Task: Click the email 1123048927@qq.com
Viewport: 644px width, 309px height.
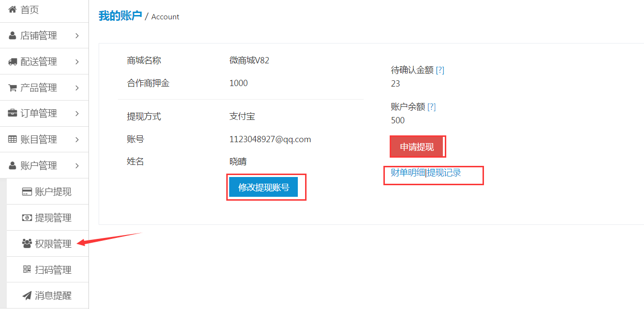Action: click(270, 139)
